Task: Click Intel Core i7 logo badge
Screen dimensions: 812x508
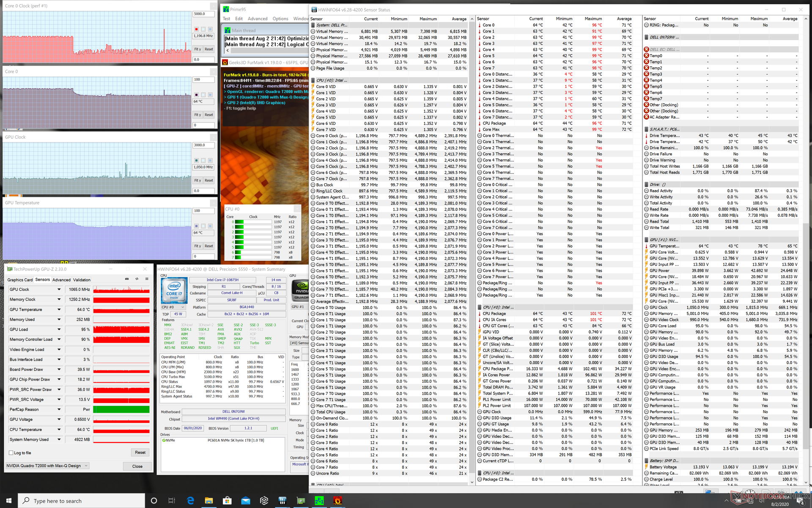Action: pyautogui.click(x=174, y=290)
